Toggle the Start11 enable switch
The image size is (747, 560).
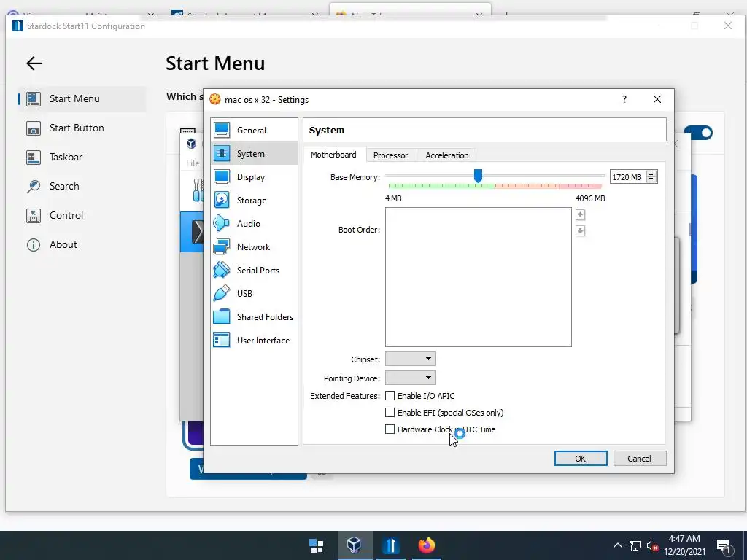coord(699,133)
